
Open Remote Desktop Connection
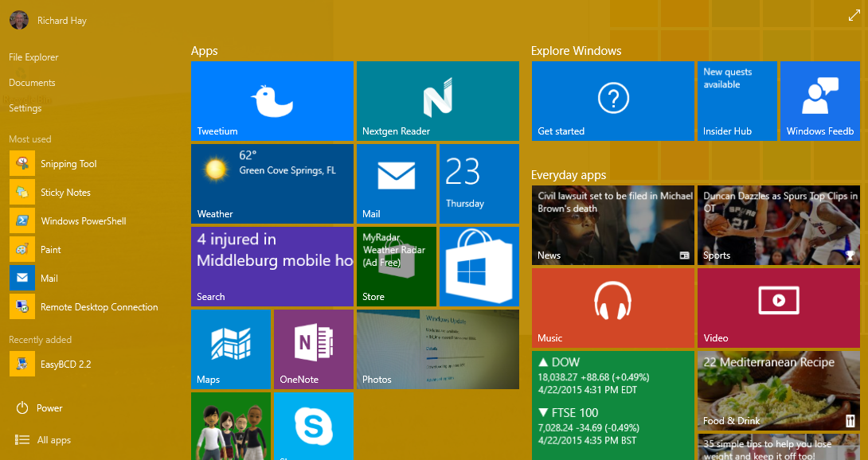pos(99,307)
